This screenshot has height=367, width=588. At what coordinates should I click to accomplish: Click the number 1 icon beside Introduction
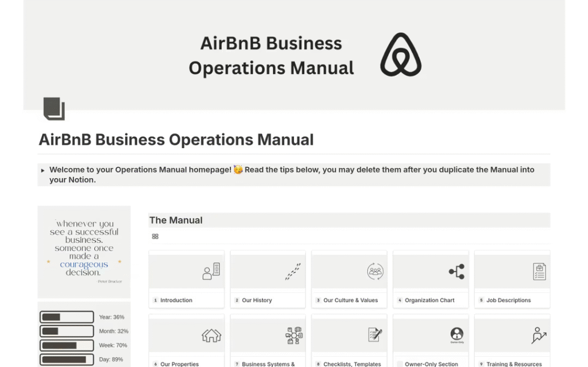point(155,300)
